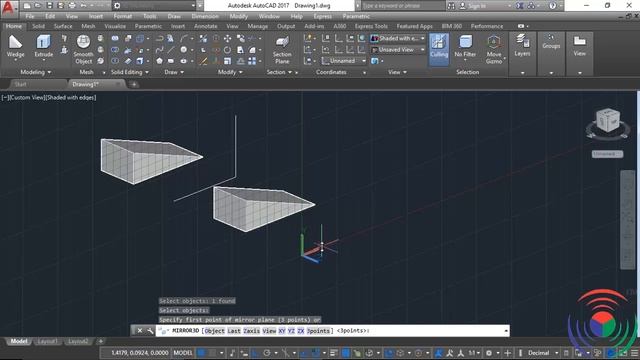640x360 pixels.
Task: Click the Start file tab
Action: click(x=20, y=84)
